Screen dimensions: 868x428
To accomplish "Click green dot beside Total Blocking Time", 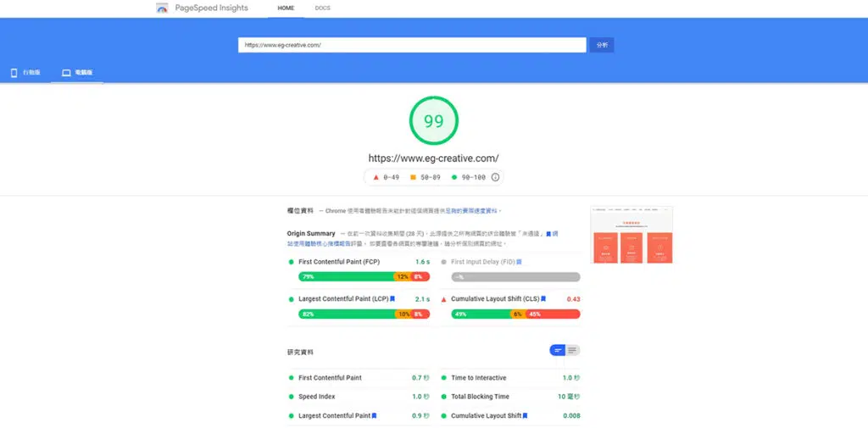I will coord(443,397).
